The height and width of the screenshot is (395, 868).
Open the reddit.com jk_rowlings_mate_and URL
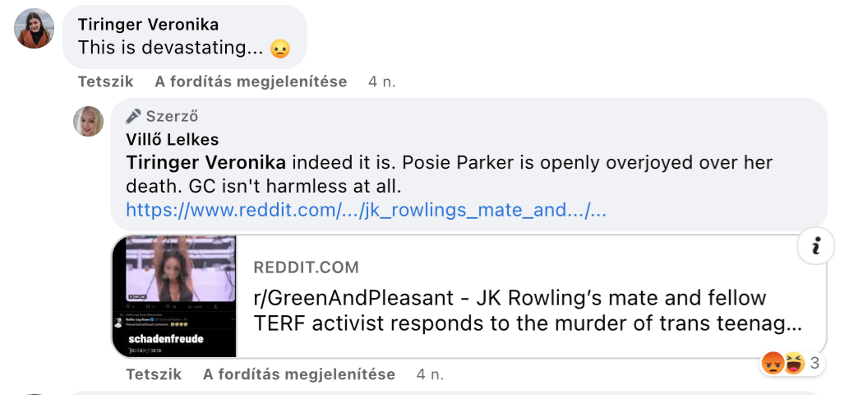tap(366, 210)
